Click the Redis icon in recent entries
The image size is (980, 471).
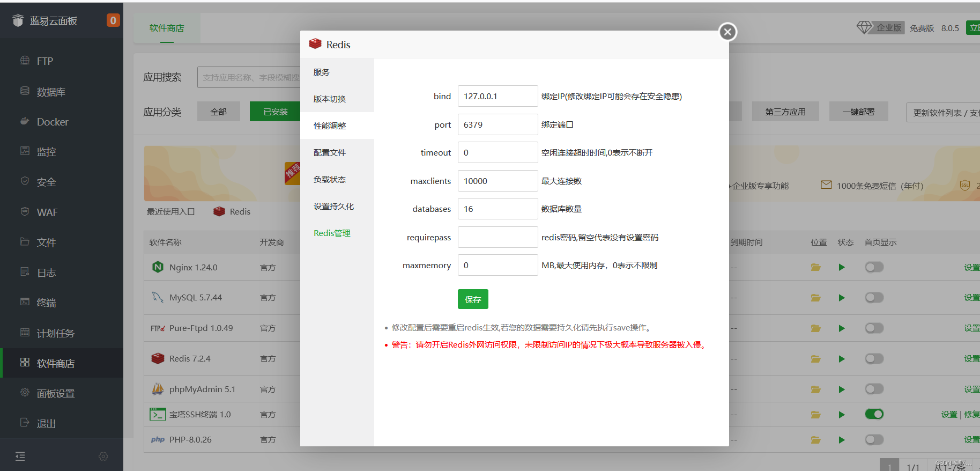[x=219, y=211]
